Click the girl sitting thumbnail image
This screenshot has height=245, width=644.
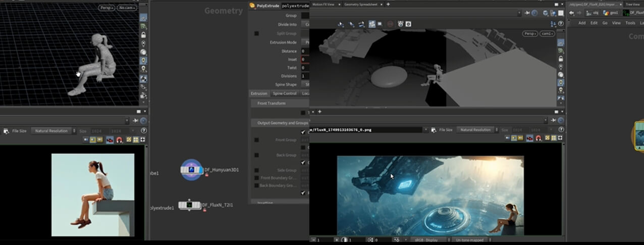pyautogui.click(x=93, y=195)
